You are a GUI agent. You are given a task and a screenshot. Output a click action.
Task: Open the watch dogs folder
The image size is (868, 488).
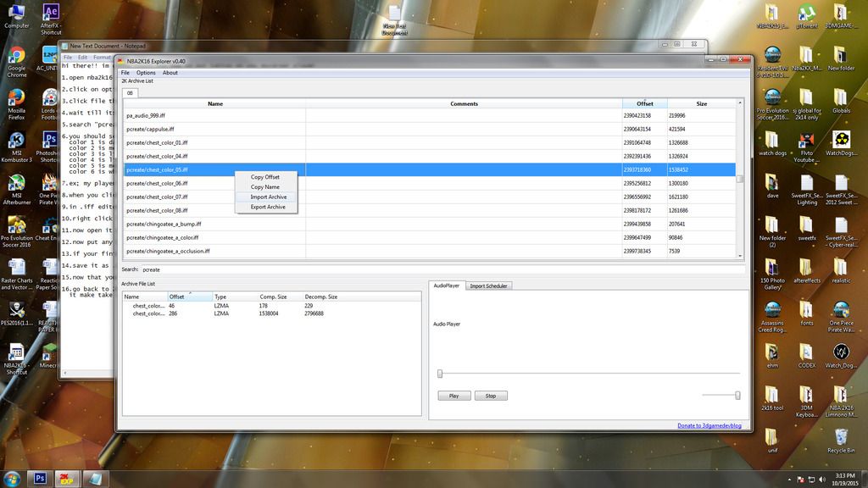pyautogui.click(x=772, y=144)
